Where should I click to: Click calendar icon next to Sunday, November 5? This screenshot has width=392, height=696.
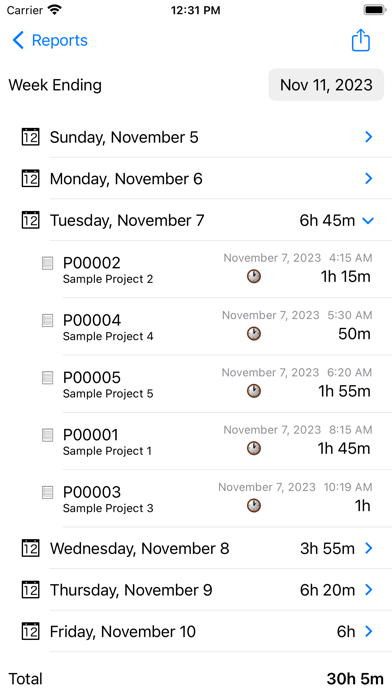[30, 137]
